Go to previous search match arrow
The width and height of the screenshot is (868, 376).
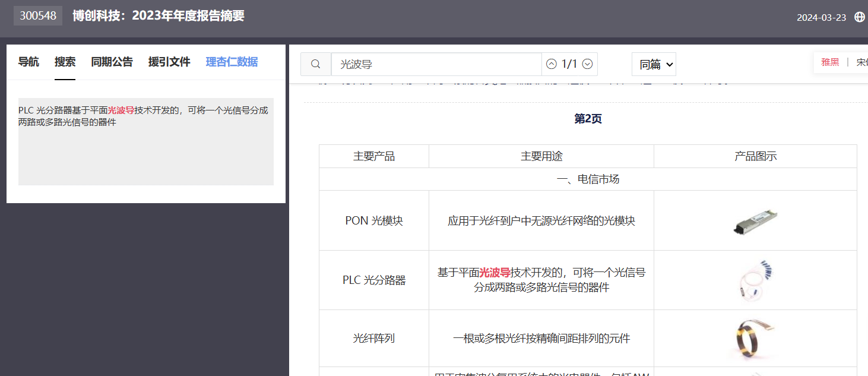click(x=552, y=64)
